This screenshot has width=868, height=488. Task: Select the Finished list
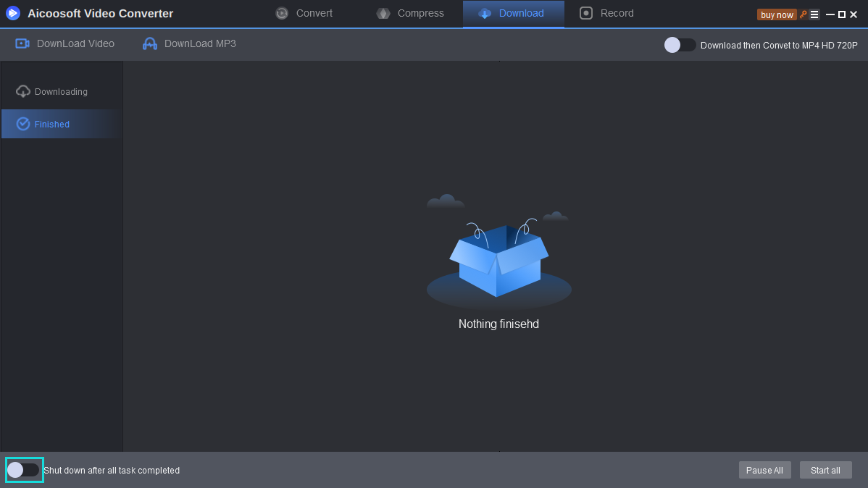62,124
